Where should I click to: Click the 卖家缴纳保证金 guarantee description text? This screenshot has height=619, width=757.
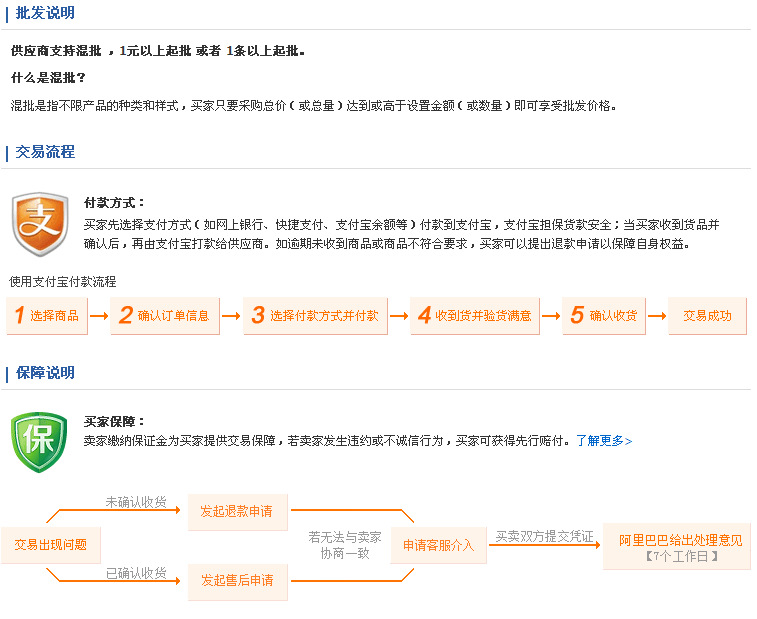pyautogui.click(x=327, y=441)
